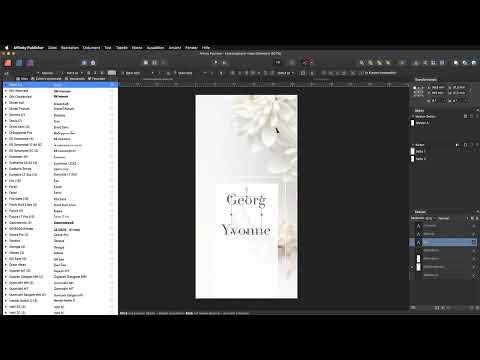480x360 pixels.
Task: Open the Ansicht menu
Action: [x=175, y=48]
